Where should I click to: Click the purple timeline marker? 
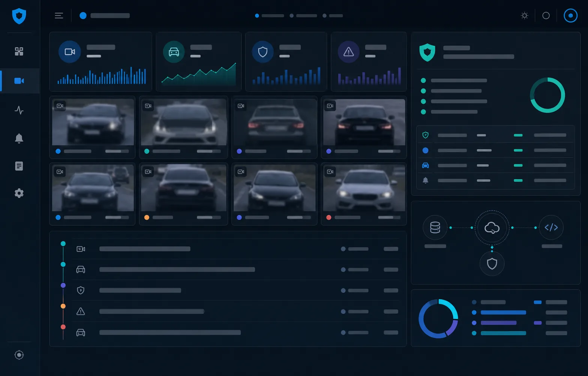click(63, 285)
